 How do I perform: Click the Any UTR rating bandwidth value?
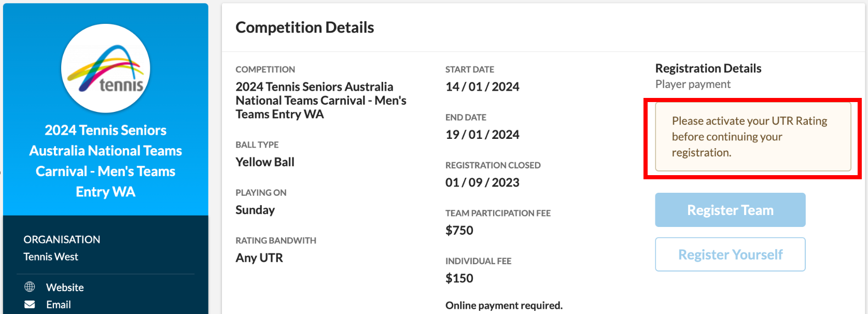259,258
